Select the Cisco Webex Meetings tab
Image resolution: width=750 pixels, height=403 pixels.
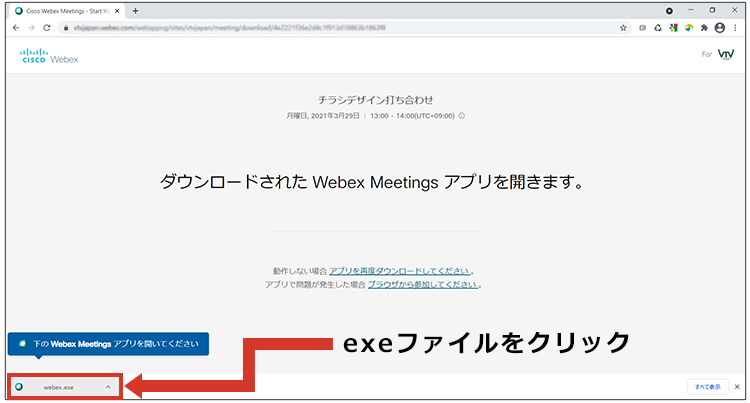point(67,11)
